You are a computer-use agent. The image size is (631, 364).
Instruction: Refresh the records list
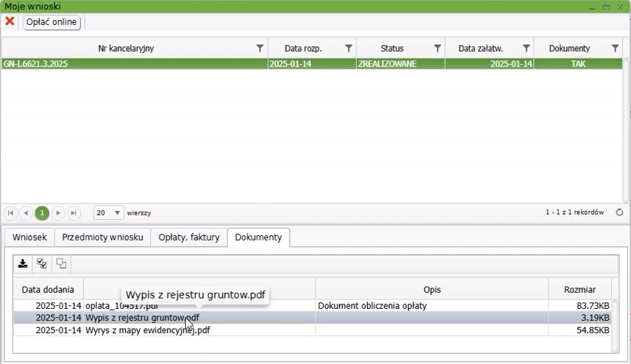(x=619, y=213)
